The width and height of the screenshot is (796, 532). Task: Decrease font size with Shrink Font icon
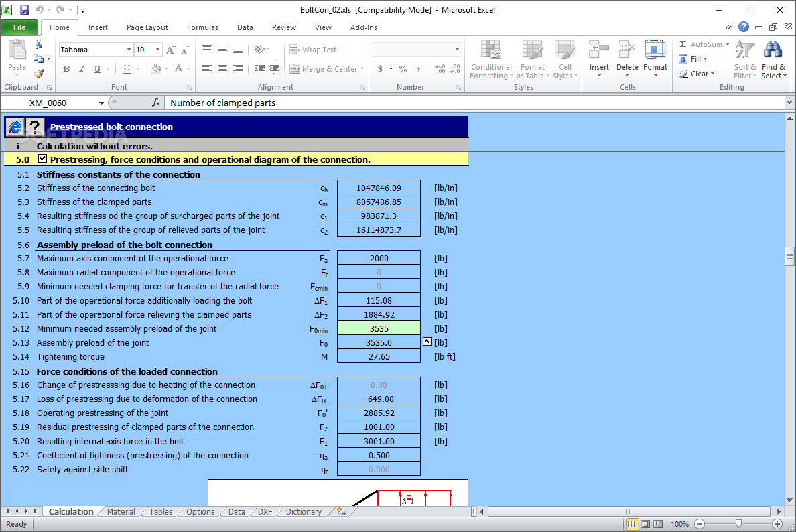[x=186, y=49]
